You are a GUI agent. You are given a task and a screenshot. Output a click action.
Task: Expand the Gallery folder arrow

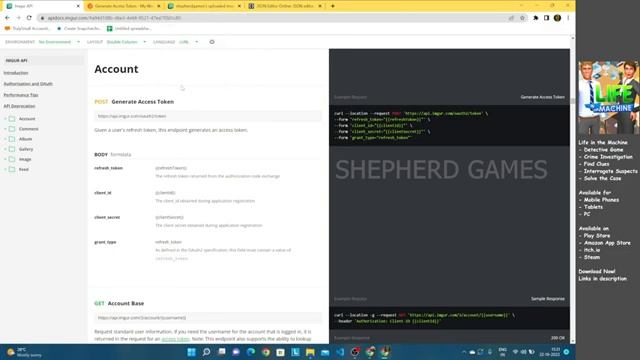pos(5,149)
